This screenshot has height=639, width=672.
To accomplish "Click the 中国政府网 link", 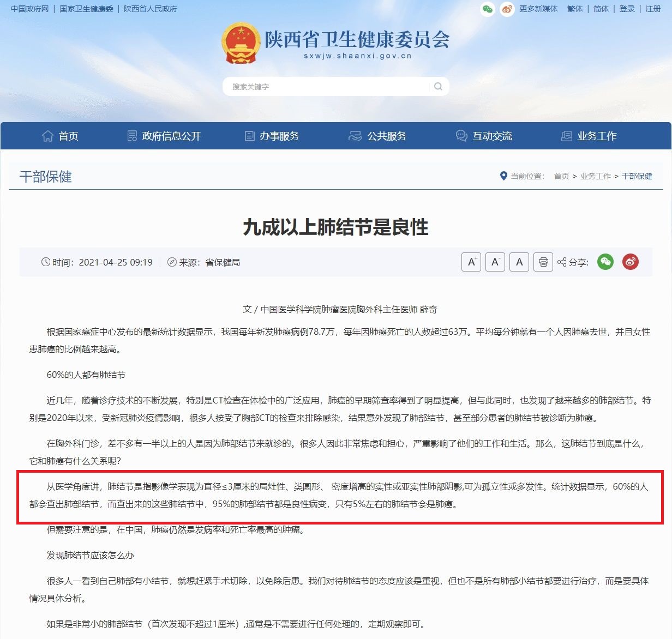I will tap(29, 9).
